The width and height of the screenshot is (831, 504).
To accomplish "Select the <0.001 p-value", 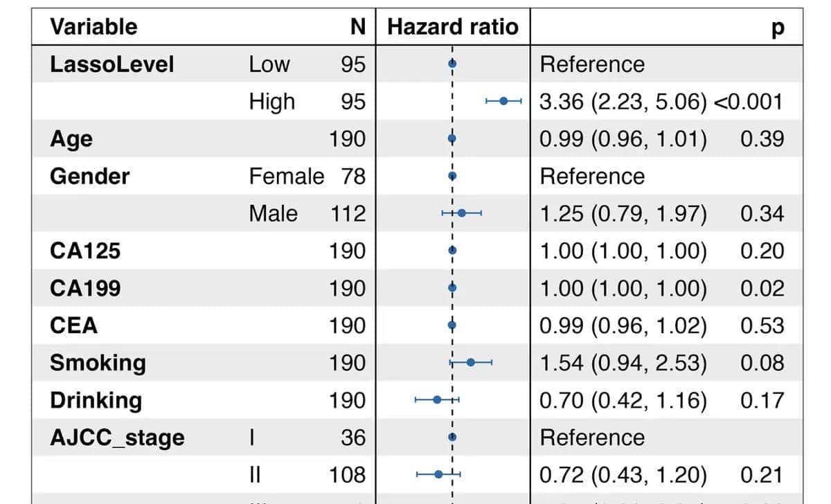I will click(749, 102).
